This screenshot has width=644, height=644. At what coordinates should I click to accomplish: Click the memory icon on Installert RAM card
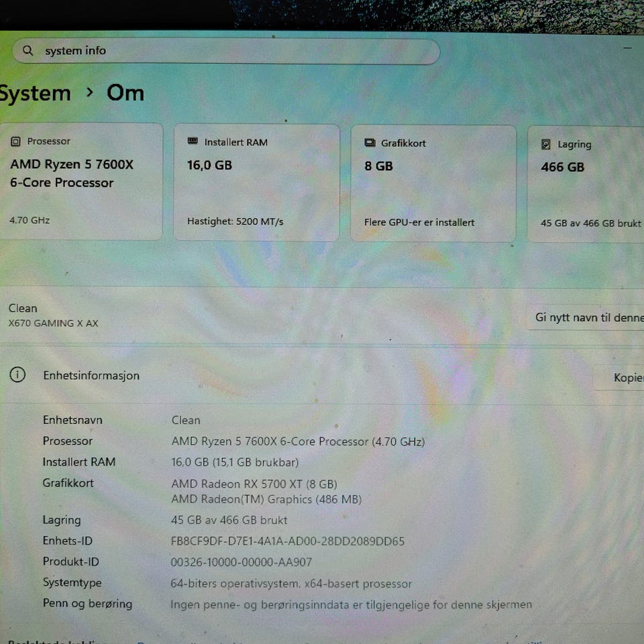(x=193, y=142)
